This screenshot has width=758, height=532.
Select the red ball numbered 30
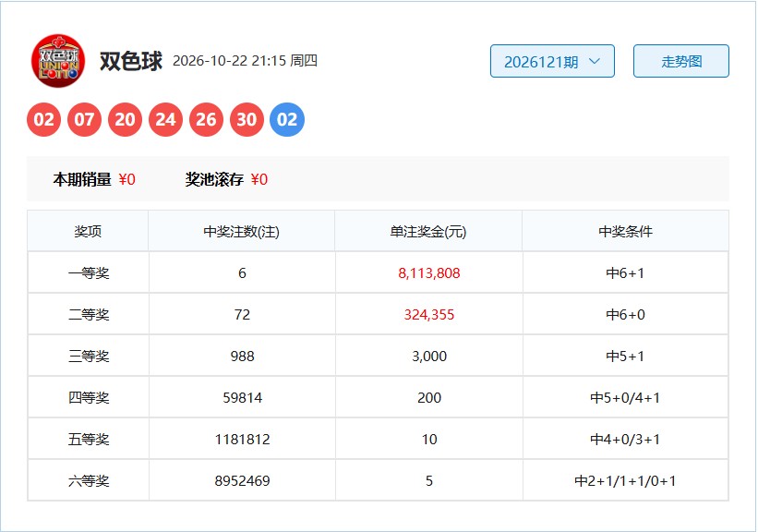(247, 119)
